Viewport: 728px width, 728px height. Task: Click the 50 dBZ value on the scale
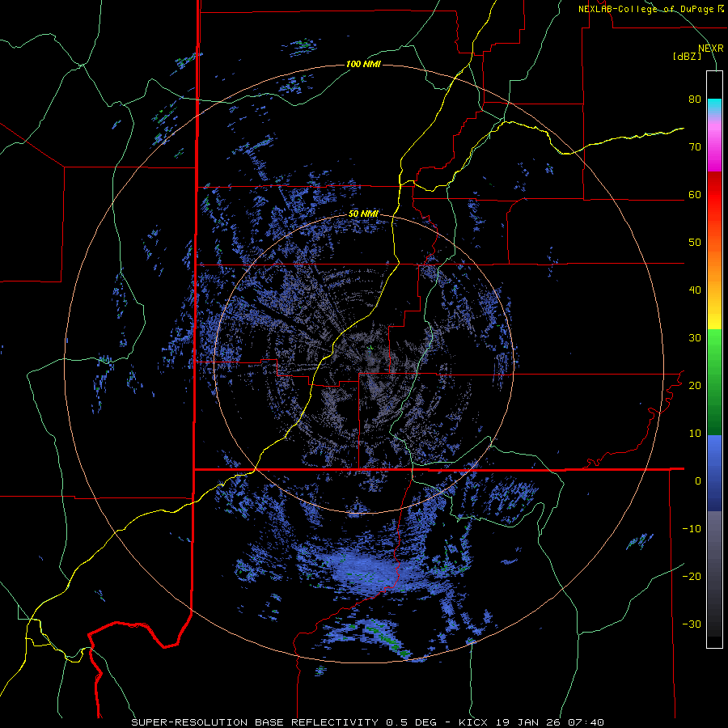695,243
